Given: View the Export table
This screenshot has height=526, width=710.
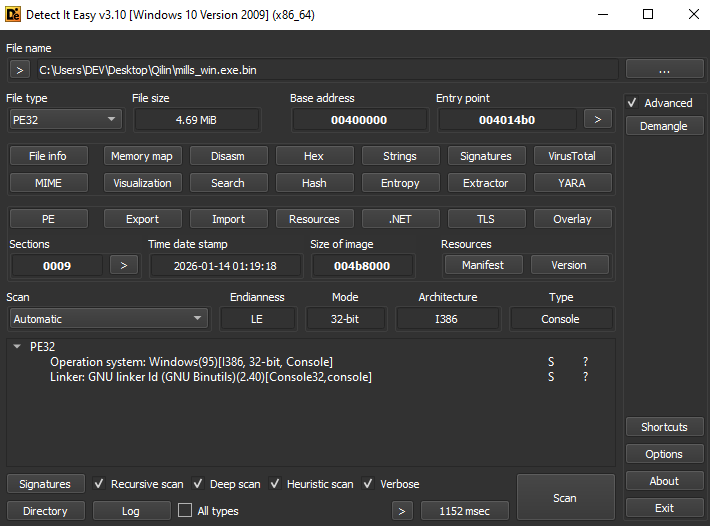Looking at the screenshot, I should pyautogui.click(x=142, y=219).
